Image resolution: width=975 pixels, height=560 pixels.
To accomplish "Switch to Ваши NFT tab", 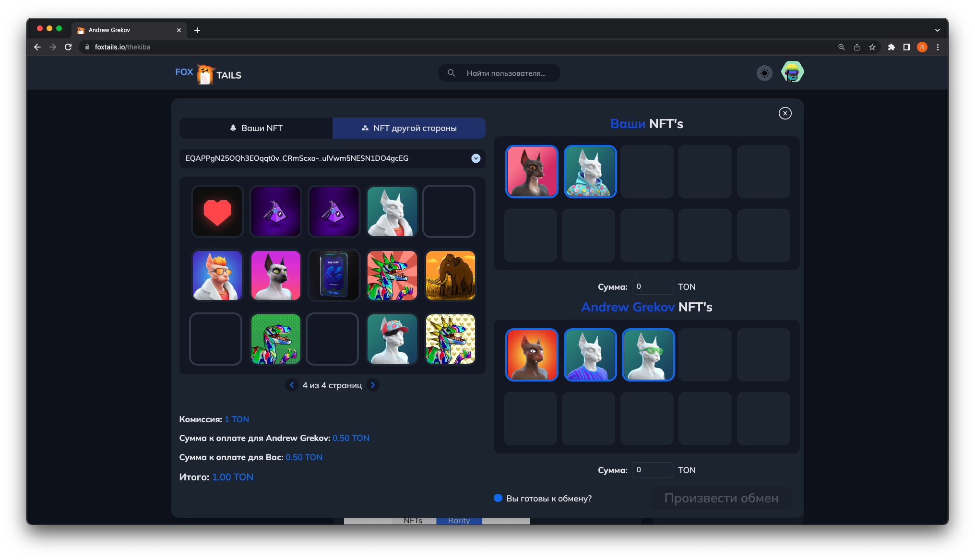I will [256, 128].
